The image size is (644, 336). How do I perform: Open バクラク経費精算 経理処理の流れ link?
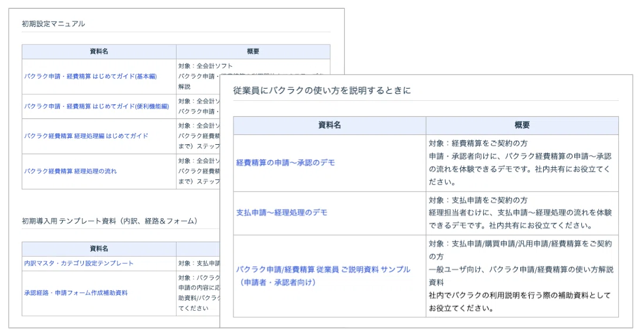(70, 171)
